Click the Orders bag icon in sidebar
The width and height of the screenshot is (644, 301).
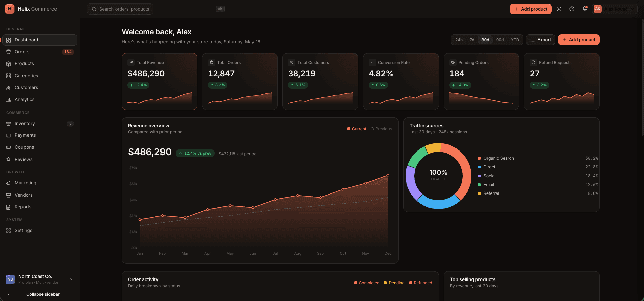(x=9, y=52)
